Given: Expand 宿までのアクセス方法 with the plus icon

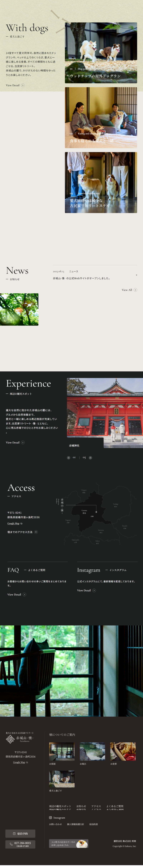Looking at the screenshot, I should click(36, 532).
